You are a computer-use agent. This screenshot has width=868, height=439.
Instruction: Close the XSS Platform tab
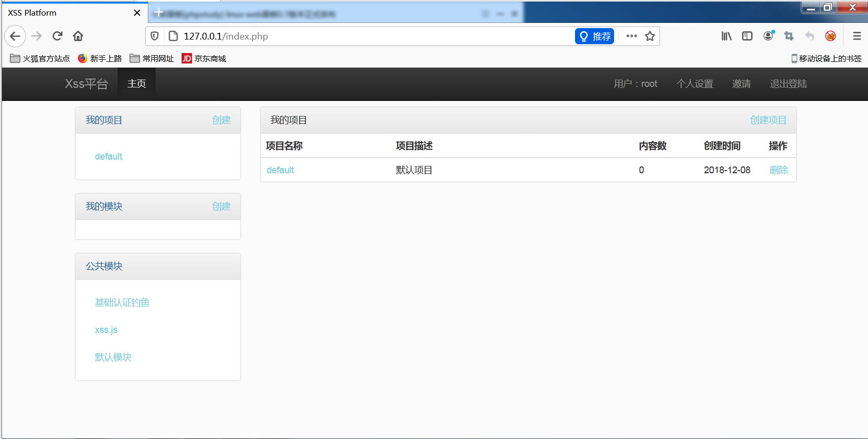coord(137,12)
